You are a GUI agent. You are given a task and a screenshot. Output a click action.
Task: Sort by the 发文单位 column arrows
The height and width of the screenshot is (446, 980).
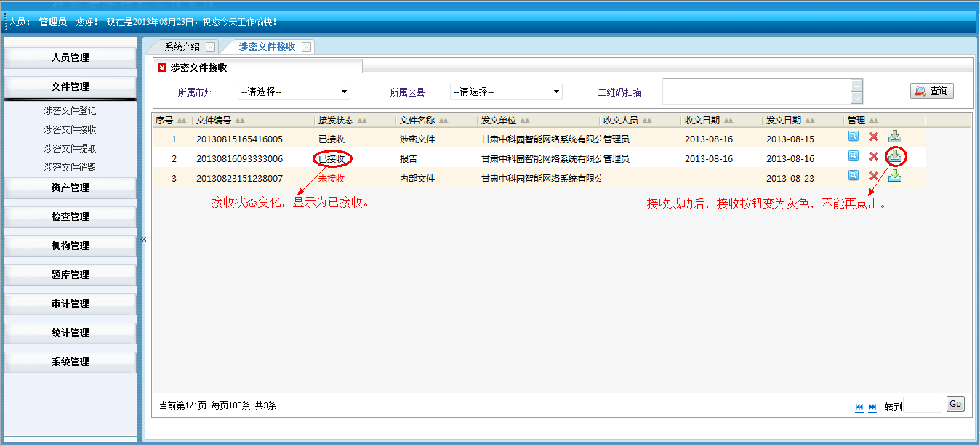coord(525,121)
